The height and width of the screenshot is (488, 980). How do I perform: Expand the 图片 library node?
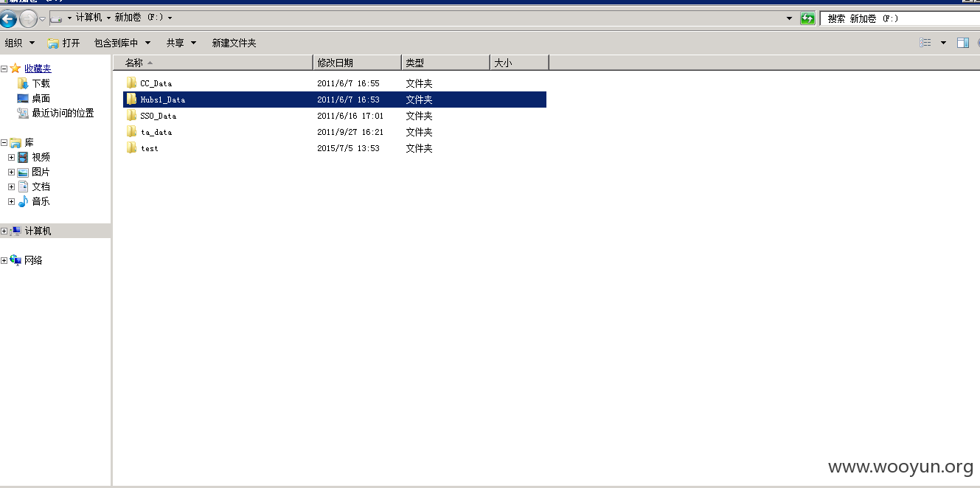(11, 172)
